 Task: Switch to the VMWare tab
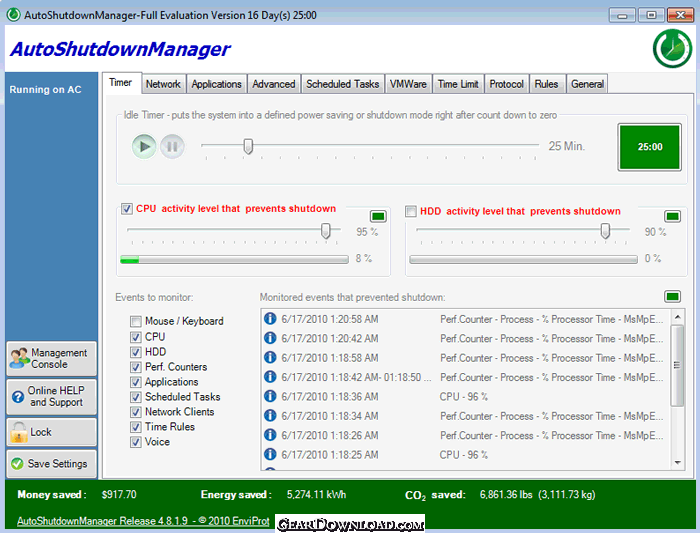408,84
